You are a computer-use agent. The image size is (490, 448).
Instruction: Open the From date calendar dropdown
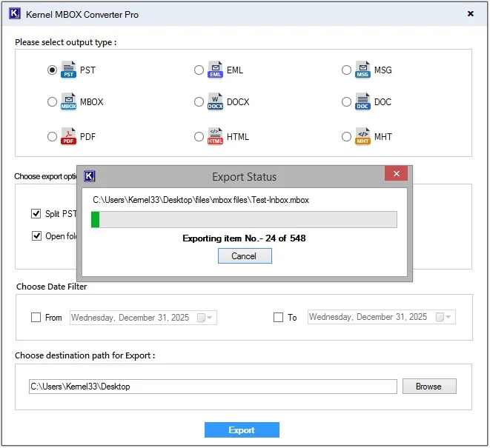click(x=205, y=318)
